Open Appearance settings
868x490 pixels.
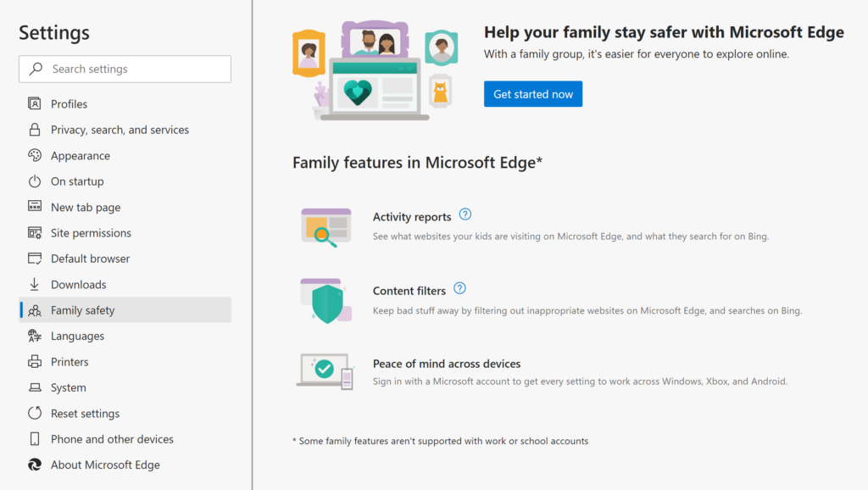[x=125, y=156]
